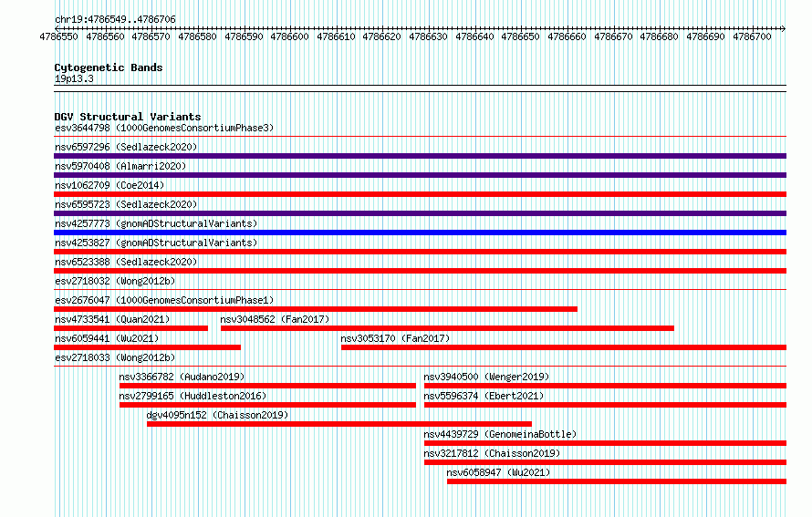812x517 pixels.
Task: Select the nsv5970408 (Almarri2020) label
Action: click(120, 166)
